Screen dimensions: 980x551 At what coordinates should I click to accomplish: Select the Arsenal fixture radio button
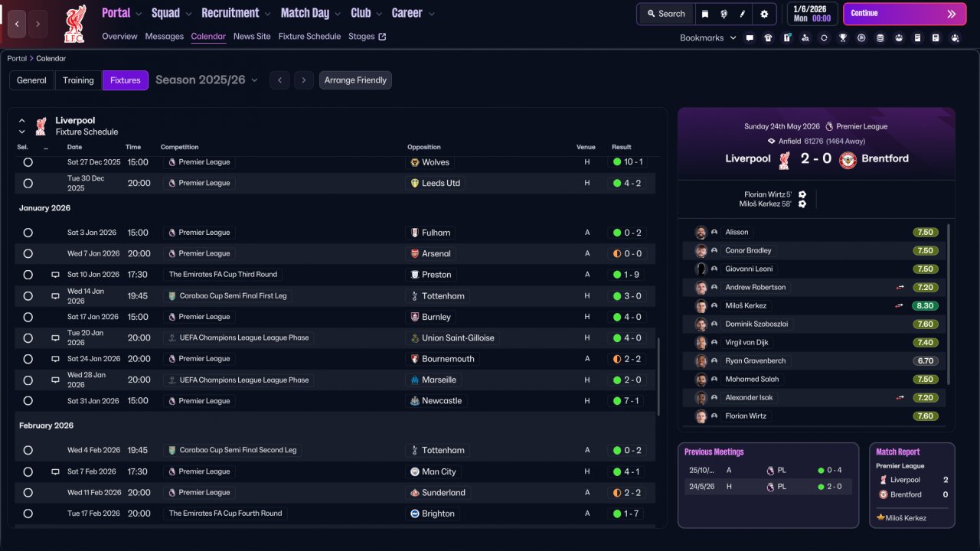(x=28, y=253)
